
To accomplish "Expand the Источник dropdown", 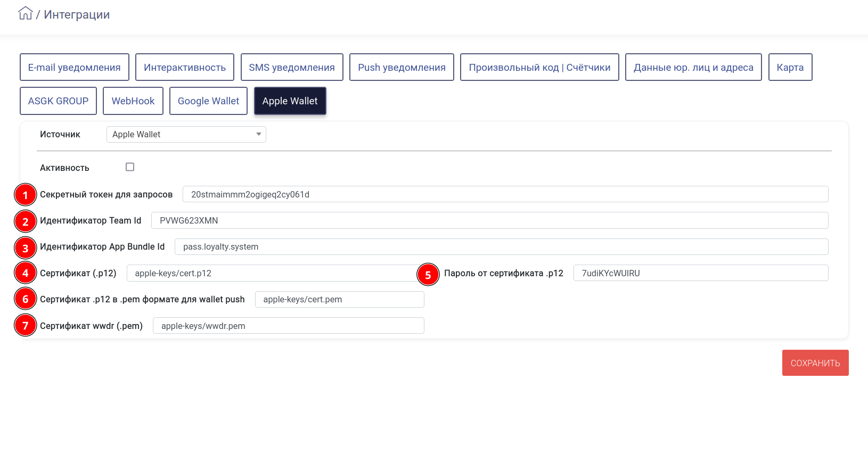I will (186, 134).
